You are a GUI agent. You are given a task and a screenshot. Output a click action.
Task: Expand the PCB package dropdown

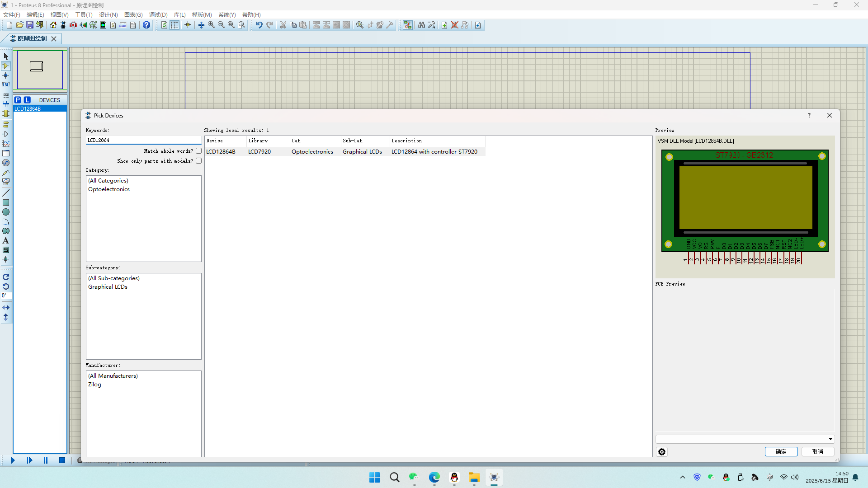(830, 439)
